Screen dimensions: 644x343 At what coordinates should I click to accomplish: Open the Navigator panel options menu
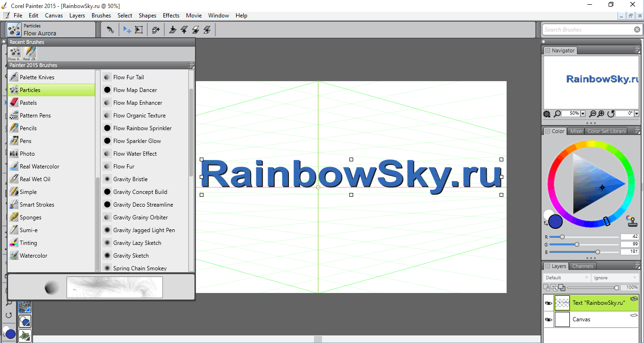click(x=636, y=50)
